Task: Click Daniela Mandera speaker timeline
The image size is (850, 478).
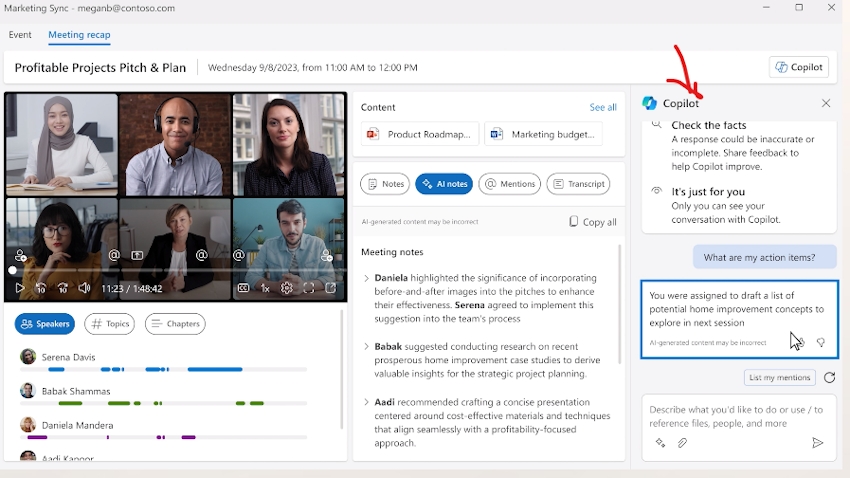Action: coord(164,437)
